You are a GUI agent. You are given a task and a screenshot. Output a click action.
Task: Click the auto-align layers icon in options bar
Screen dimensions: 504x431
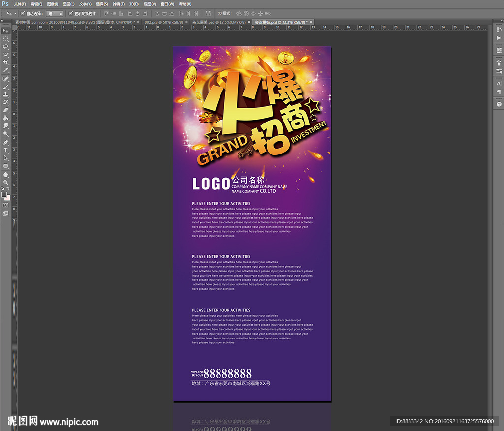coord(208,13)
